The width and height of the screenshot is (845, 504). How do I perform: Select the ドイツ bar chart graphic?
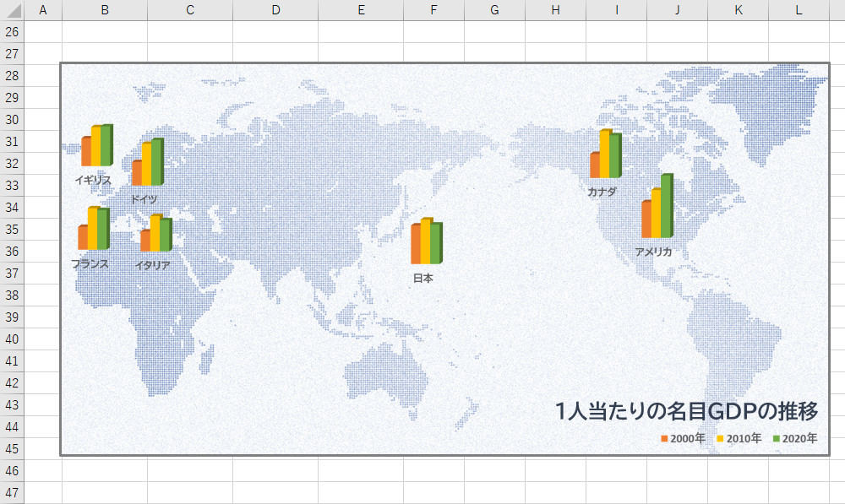click(148, 162)
